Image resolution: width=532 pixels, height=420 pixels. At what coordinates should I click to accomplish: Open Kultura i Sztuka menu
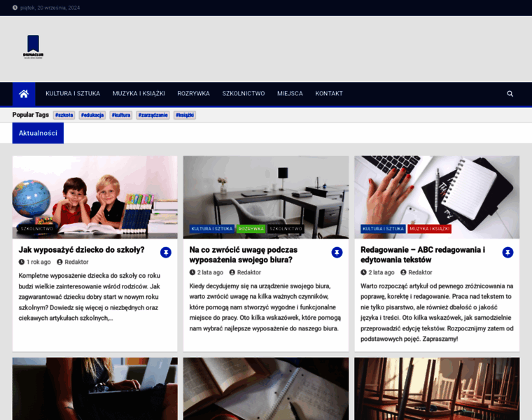(x=73, y=94)
